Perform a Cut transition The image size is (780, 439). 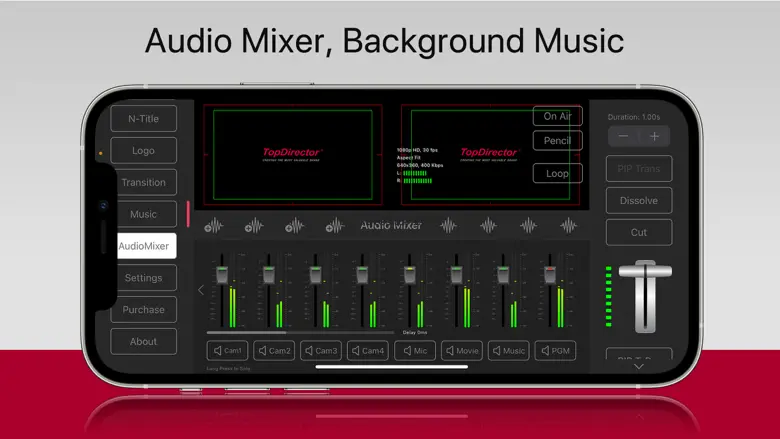click(639, 232)
